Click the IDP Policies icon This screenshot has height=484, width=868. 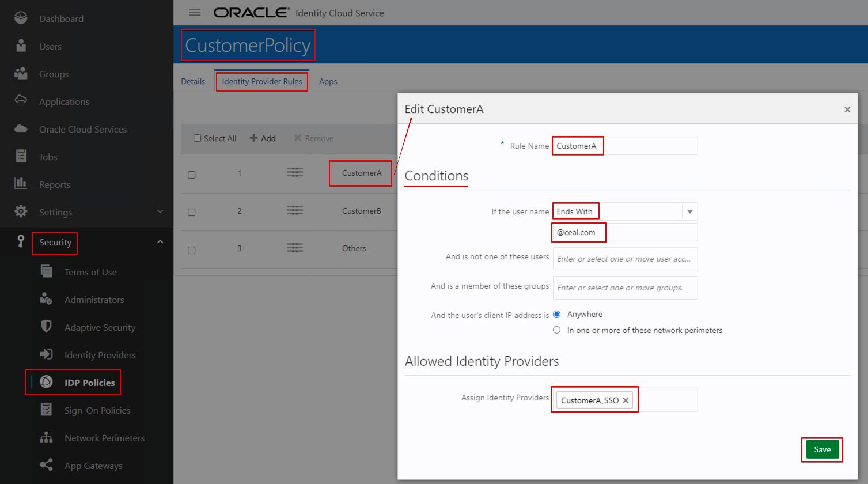click(46, 382)
